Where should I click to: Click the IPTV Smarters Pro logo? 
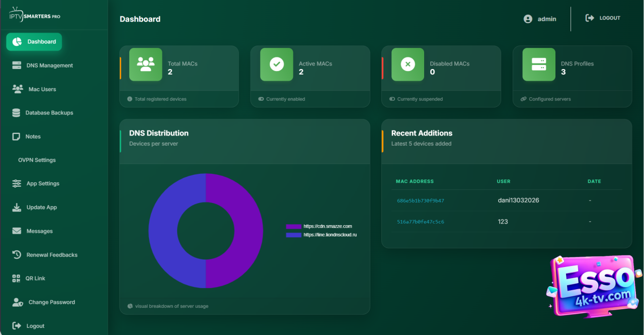(35, 15)
